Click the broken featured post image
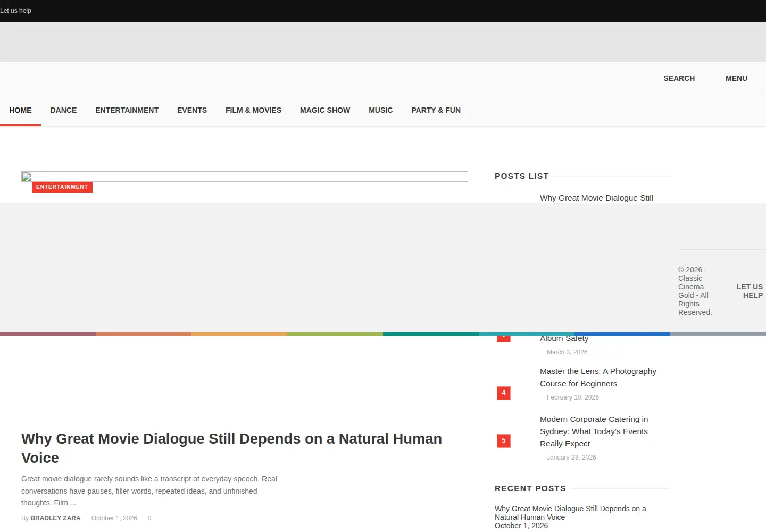 point(245,177)
